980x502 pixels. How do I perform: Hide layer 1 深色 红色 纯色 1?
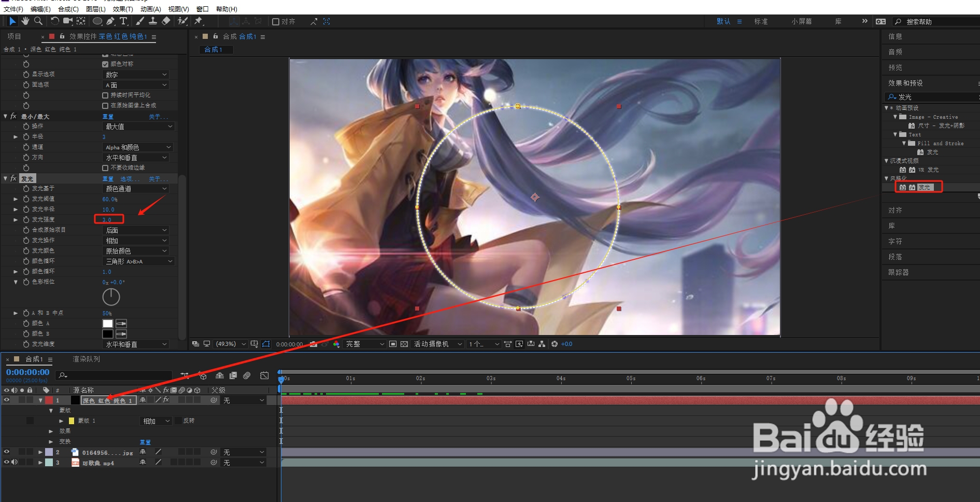point(7,400)
